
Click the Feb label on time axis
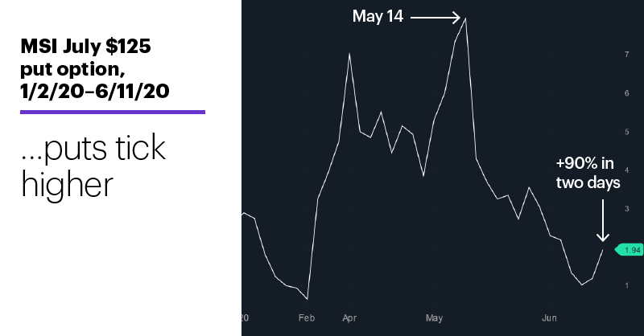coord(307,318)
